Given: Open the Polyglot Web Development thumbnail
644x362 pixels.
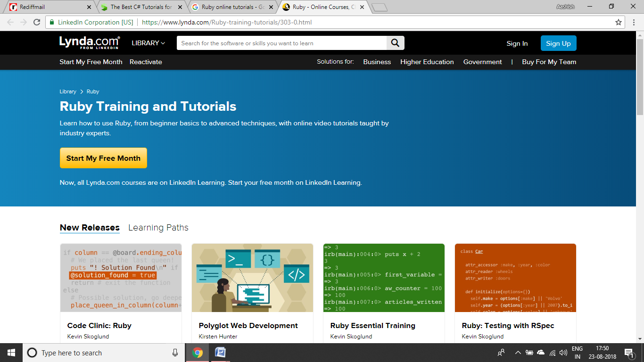Looking at the screenshot, I should click(252, 278).
